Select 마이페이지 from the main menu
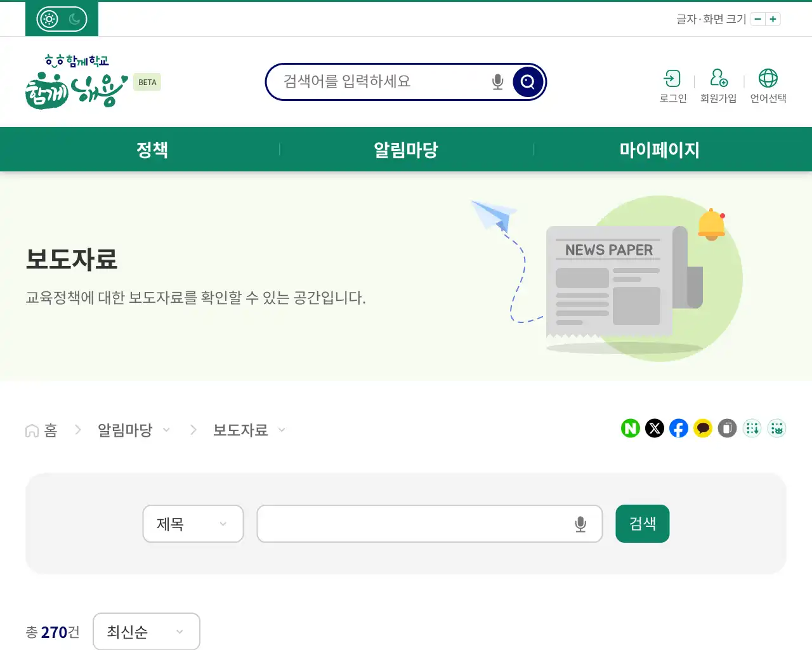Screen dimensions: 812x650 [660, 149]
